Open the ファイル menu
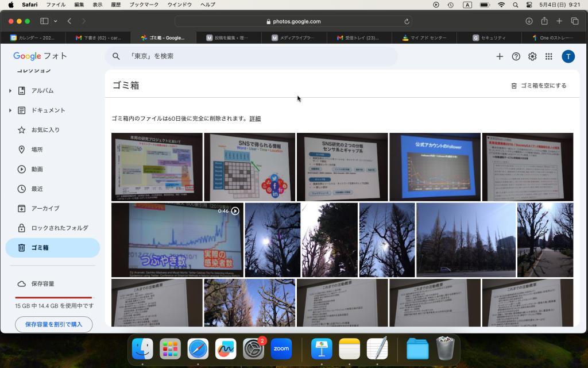This screenshot has width=588, height=368. [56, 5]
